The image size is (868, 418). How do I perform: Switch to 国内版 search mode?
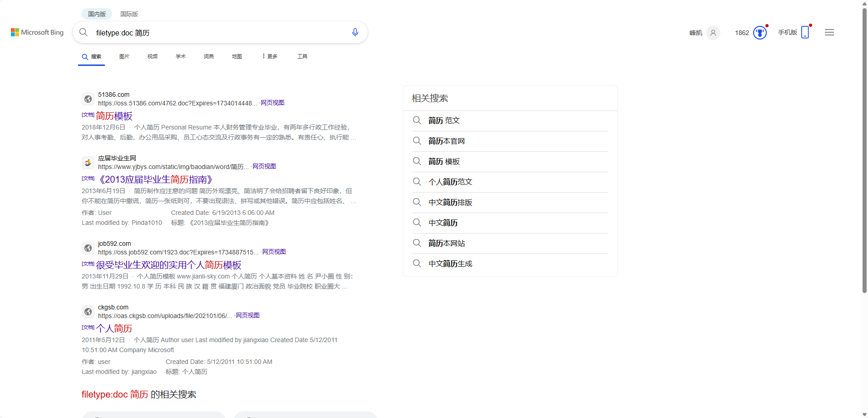click(97, 14)
